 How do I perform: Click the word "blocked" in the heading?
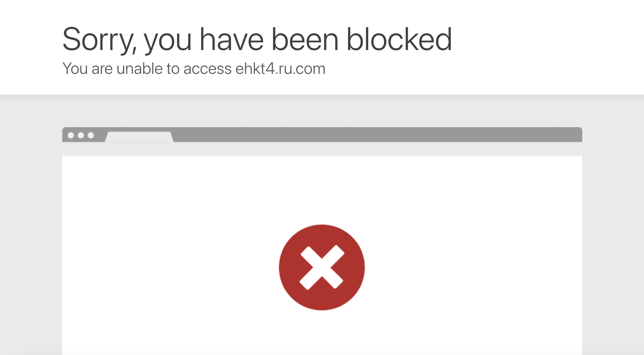click(x=399, y=39)
